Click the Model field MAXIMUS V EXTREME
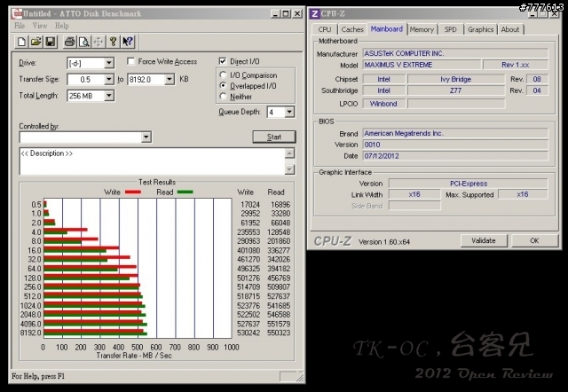 422,65
